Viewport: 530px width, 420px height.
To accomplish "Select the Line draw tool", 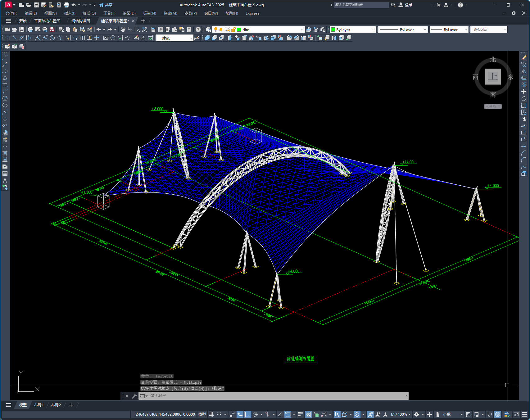I will (x=5, y=57).
